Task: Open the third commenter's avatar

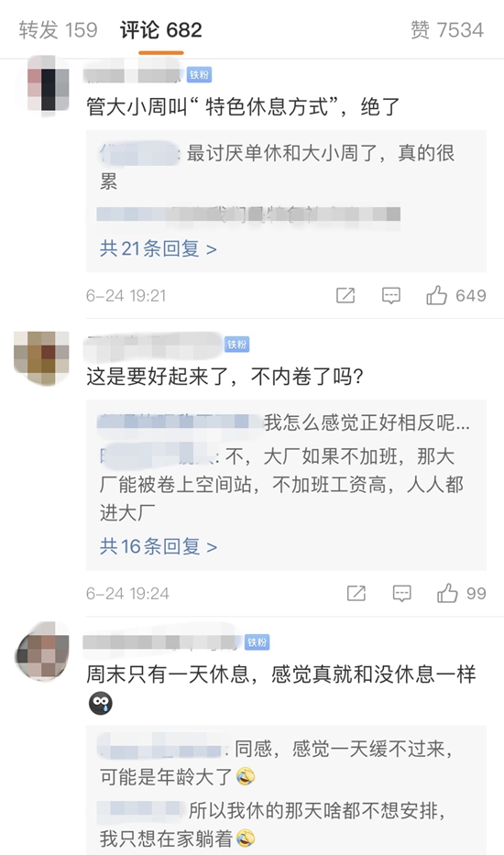Action: [x=42, y=651]
